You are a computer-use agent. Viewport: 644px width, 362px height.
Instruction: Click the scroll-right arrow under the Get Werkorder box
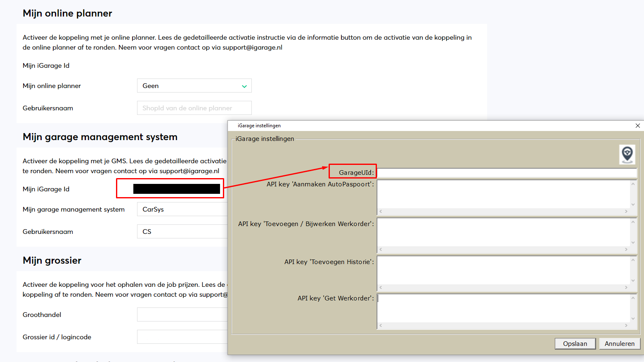point(626,326)
